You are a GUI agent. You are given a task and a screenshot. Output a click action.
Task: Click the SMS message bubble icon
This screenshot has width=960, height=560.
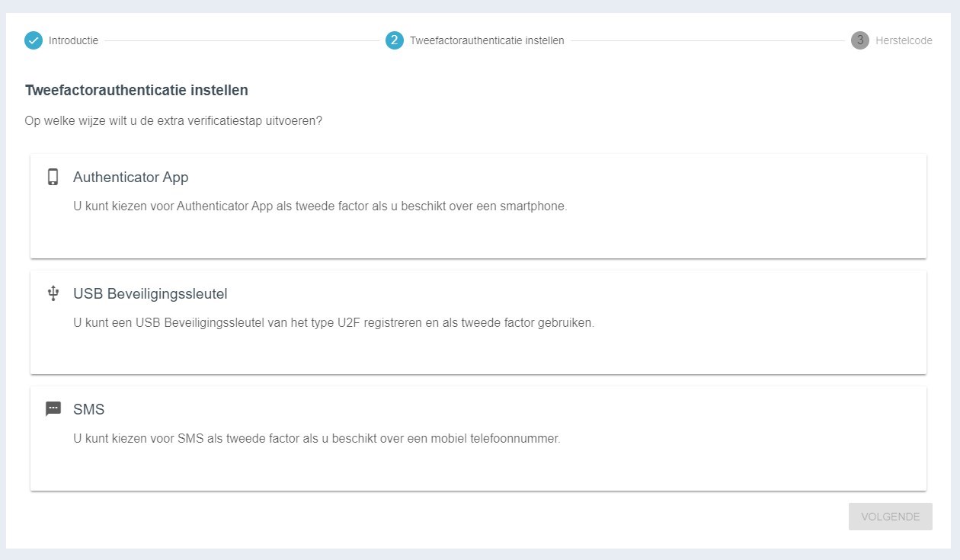coord(53,409)
